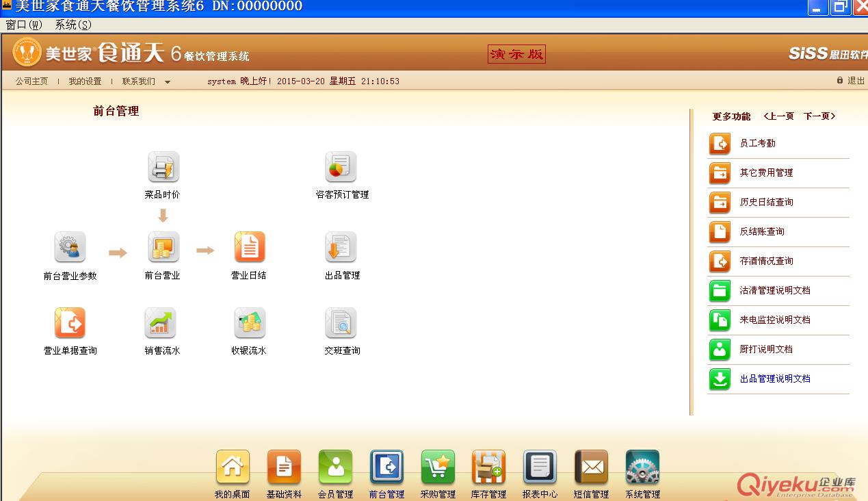The height and width of the screenshot is (501, 868).
Task: Open 反结账查询 text link
Action: tap(762, 232)
